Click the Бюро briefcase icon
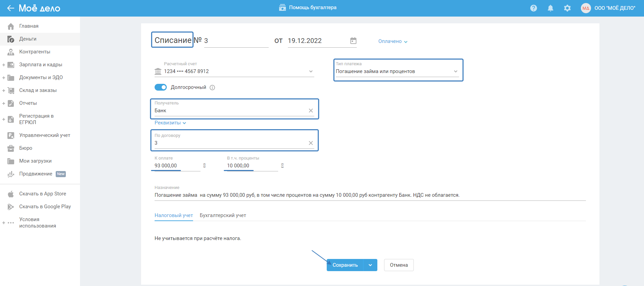The width and height of the screenshot is (644, 286). (11, 148)
